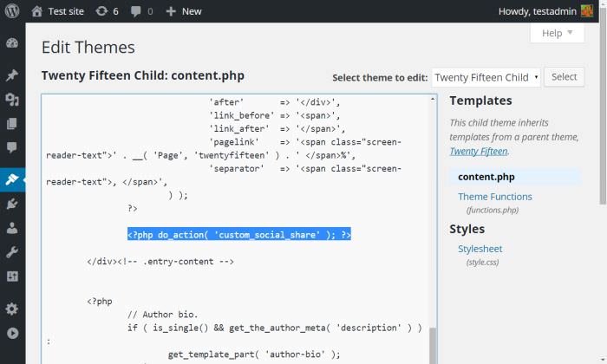
Task: Open comments bubble in admin bar
Action: 141,11
